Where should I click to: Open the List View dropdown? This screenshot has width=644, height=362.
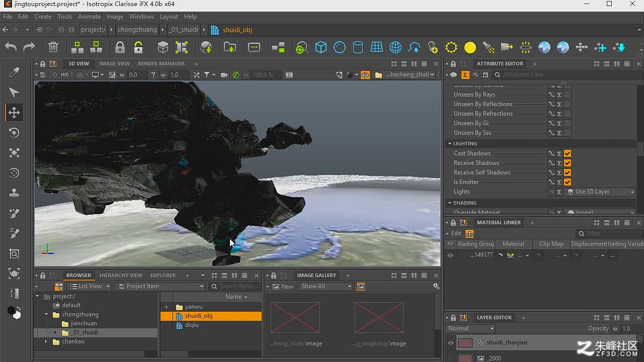pyautogui.click(x=90, y=286)
